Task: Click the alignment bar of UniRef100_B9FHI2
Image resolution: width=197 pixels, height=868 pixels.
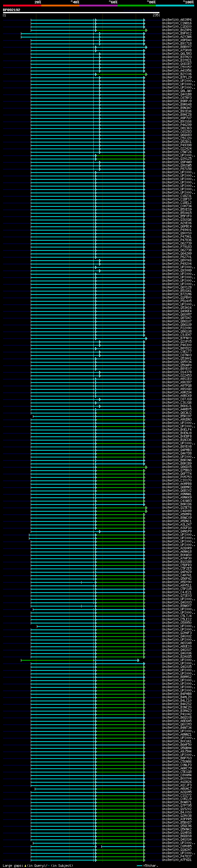Action: (83, 34)
